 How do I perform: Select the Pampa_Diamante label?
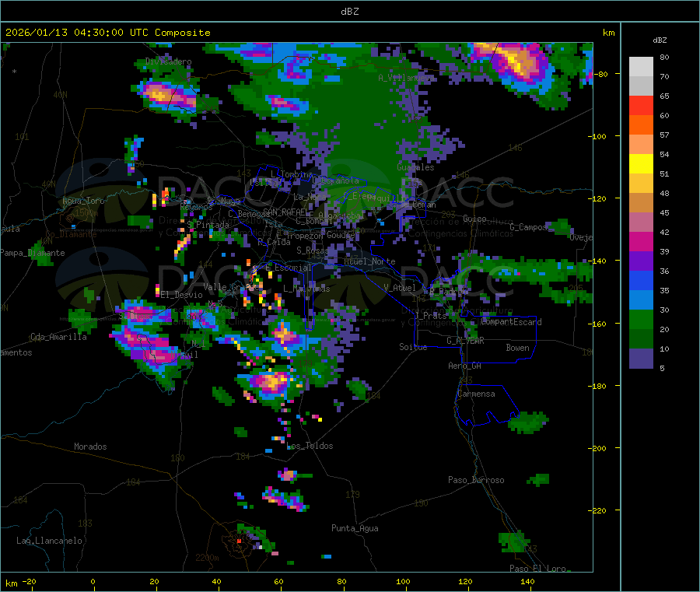click(33, 253)
